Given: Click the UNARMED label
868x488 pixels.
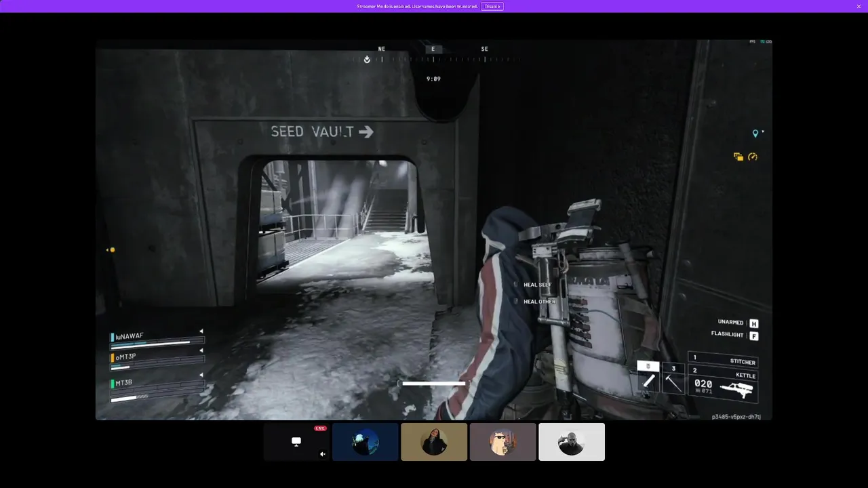Looking at the screenshot, I should coord(730,323).
